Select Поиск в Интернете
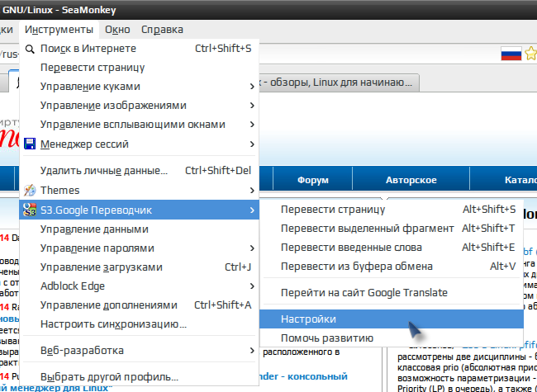The width and height of the screenshot is (537, 392). click(x=139, y=49)
